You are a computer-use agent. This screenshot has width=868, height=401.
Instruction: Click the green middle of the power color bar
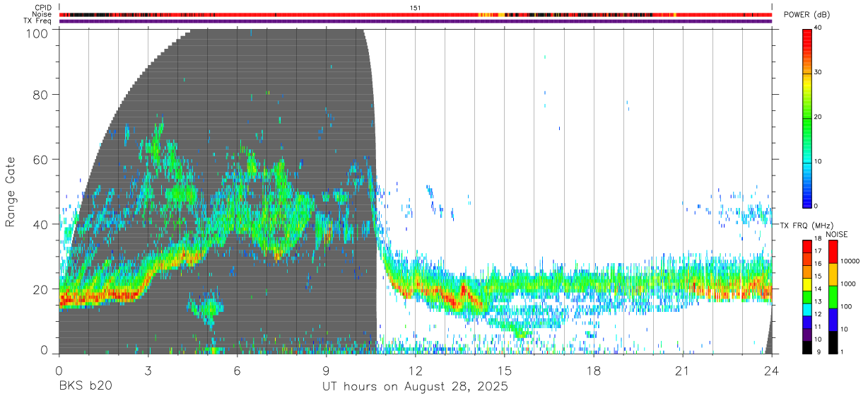tap(807, 117)
